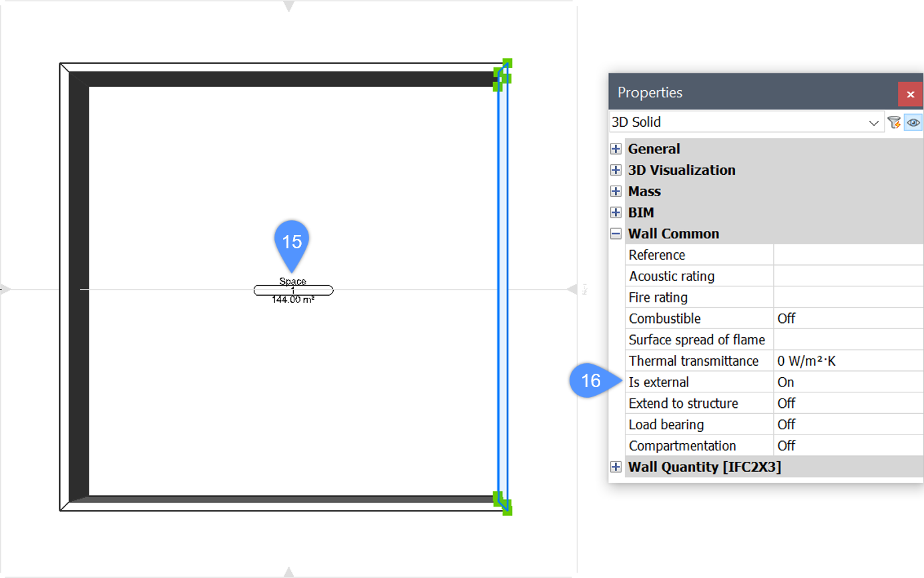Image resolution: width=924 pixels, height=578 pixels.
Task: Click the Quick Select filter funnel icon
Action: tap(893, 122)
